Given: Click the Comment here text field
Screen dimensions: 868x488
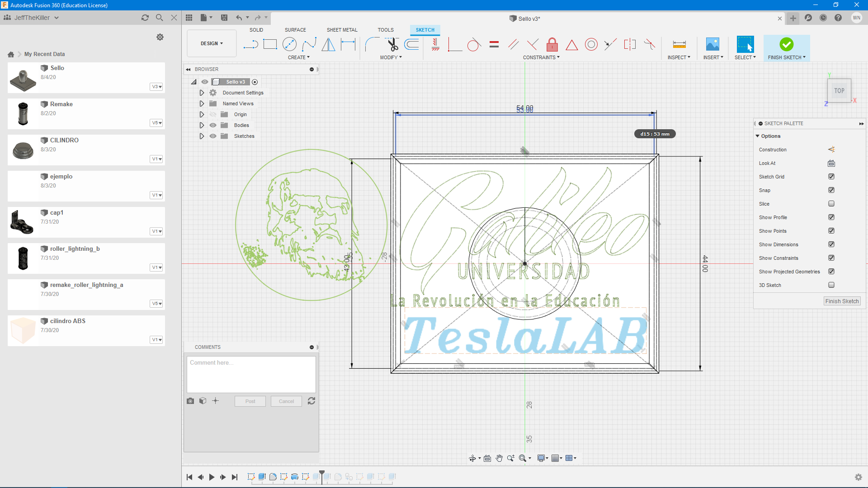Looking at the screenshot, I should click(x=251, y=374).
